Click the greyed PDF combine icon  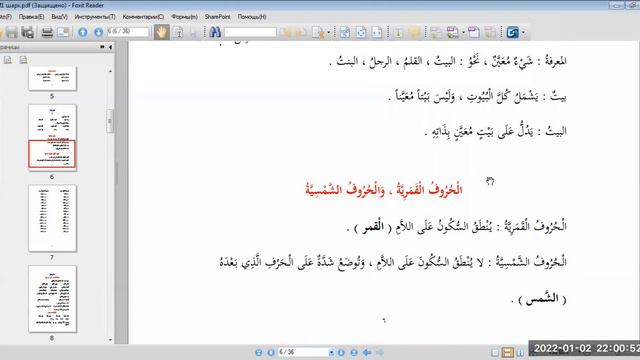tap(491, 32)
